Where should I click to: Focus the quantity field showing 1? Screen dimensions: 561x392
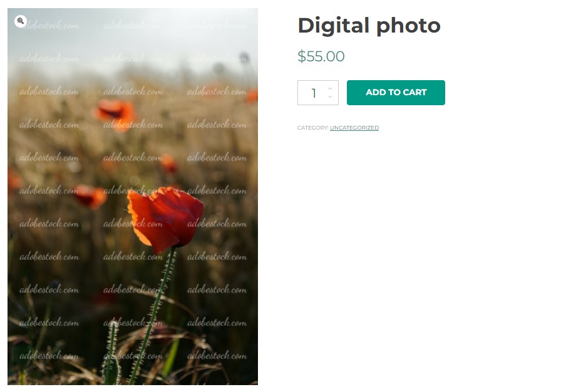click(x=317, y=93)
